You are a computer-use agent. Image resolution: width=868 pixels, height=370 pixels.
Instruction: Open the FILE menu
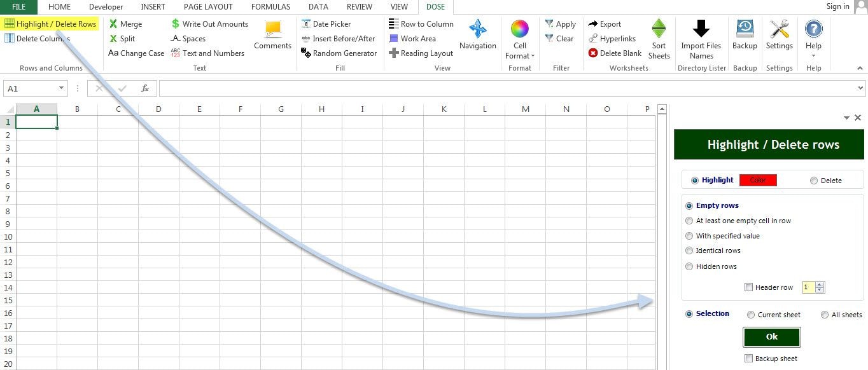pyautogui.click(x=18, y=7)
